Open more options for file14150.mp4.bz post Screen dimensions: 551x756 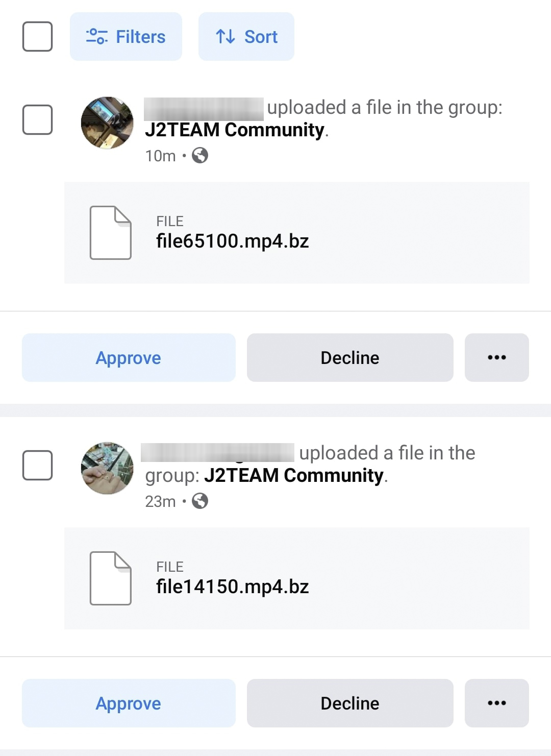[496, 703]
